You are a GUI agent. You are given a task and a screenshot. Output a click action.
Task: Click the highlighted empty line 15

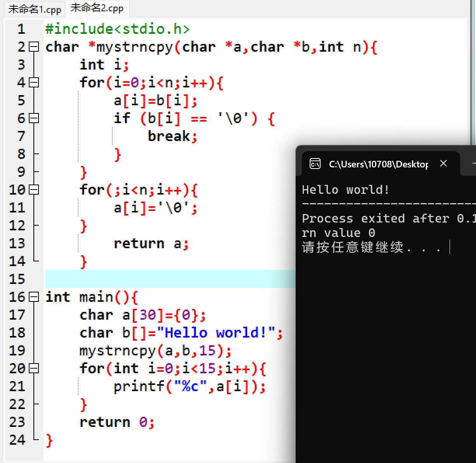(170, 279)
